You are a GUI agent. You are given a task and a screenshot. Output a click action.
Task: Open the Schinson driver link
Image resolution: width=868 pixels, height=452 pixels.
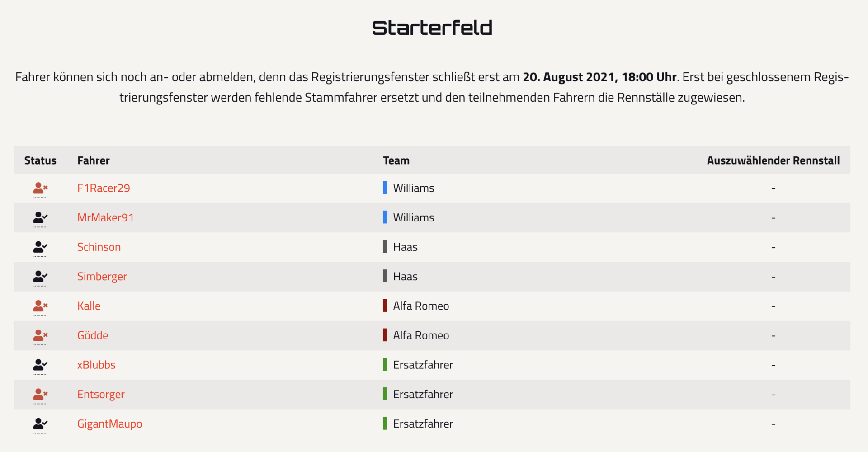click(x=99, y=247)
